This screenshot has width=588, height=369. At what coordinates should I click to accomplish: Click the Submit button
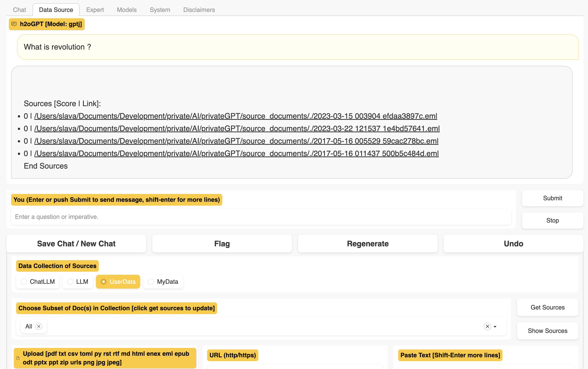[552, 198]
